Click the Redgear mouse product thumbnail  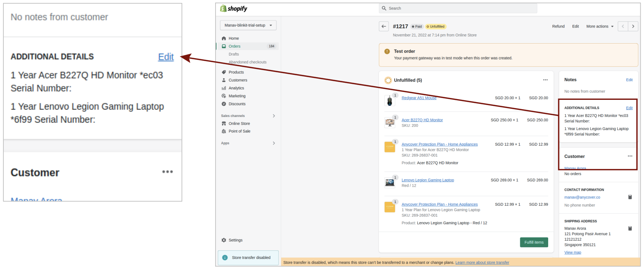tap(390, 101)
